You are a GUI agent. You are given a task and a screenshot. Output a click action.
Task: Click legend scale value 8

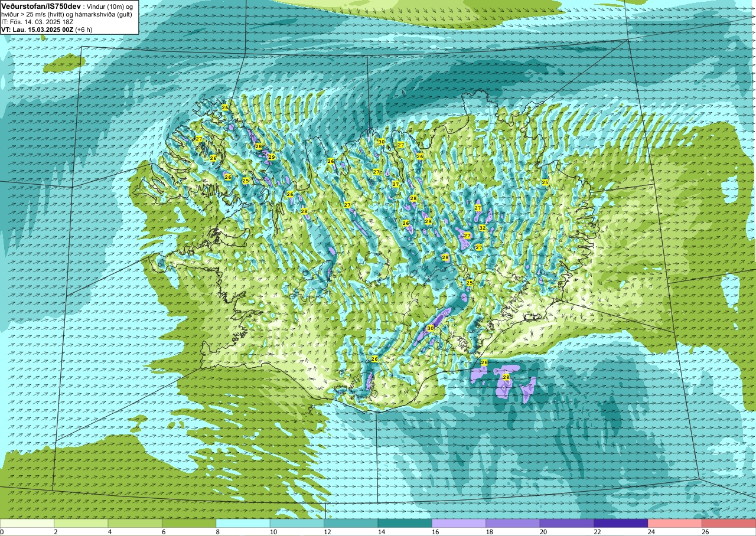[217, 532]
